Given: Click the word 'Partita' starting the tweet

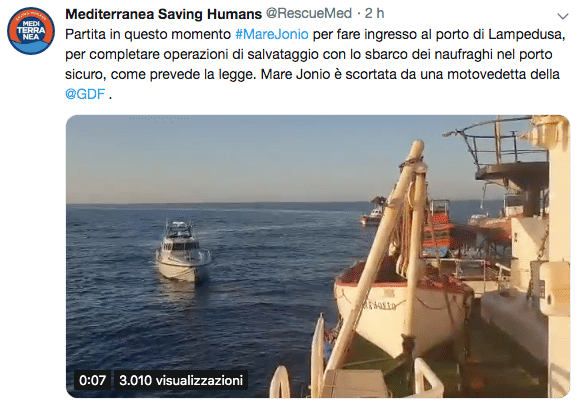Looking at the screenshot, I should [x=86, y=34].
